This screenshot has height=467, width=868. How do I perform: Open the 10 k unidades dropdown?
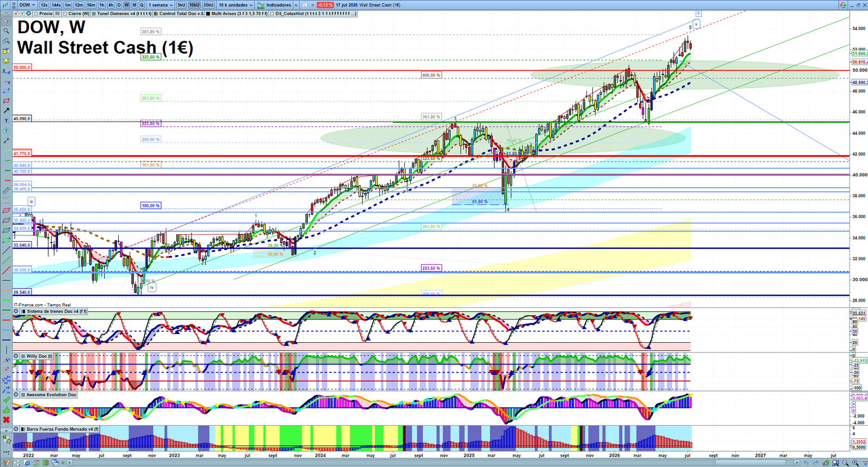click(x=235, y=5)
